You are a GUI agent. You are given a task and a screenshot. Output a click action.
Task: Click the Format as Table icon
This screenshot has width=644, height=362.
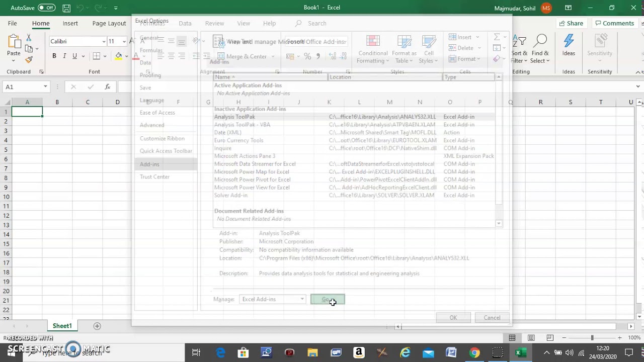click(x=404, y=42)
